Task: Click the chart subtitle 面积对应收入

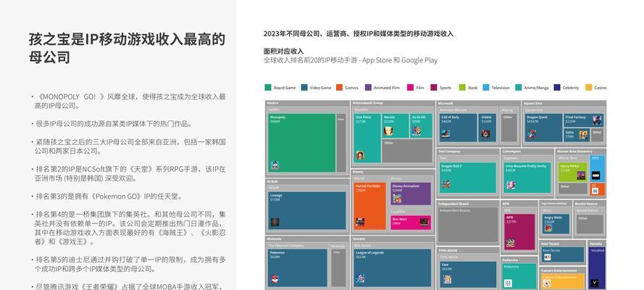Action: coord(283,51)
